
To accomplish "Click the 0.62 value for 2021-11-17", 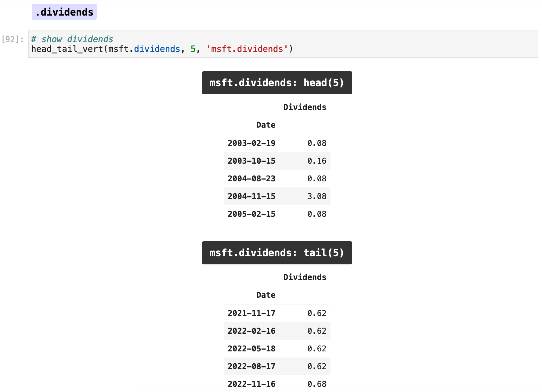I will [x=317, y=313].
